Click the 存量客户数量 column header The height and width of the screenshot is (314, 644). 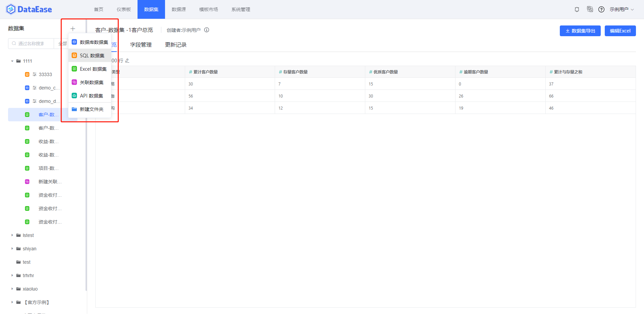coord(320,72)
